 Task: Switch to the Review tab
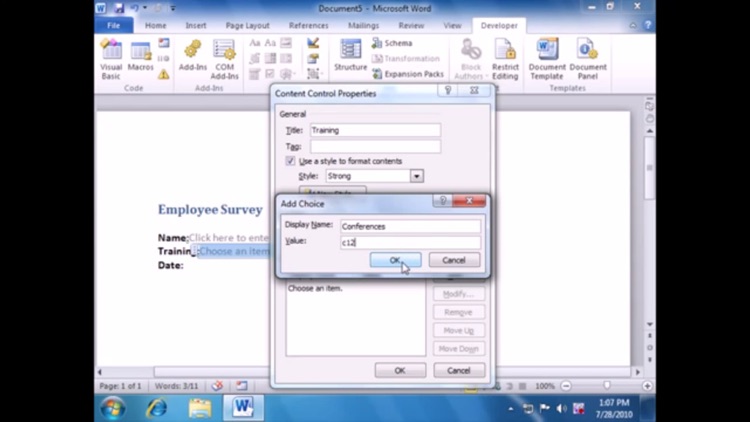click(x=411, y=25)
